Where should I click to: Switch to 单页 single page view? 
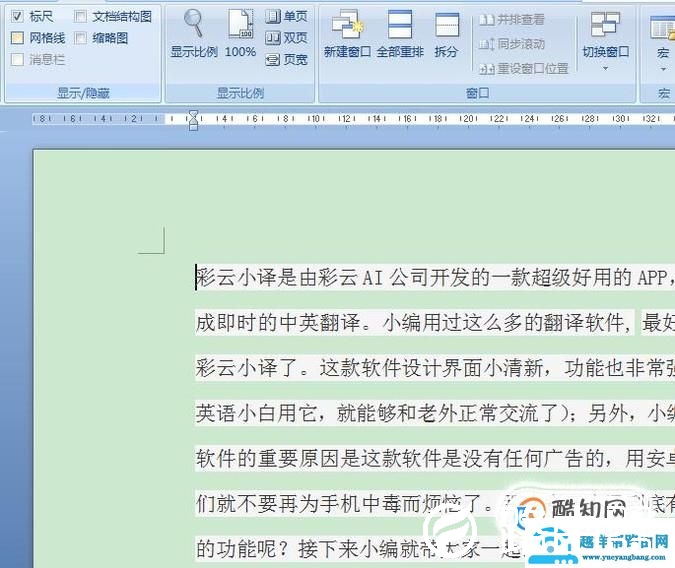pyautogui.click(x=286, y=16)
